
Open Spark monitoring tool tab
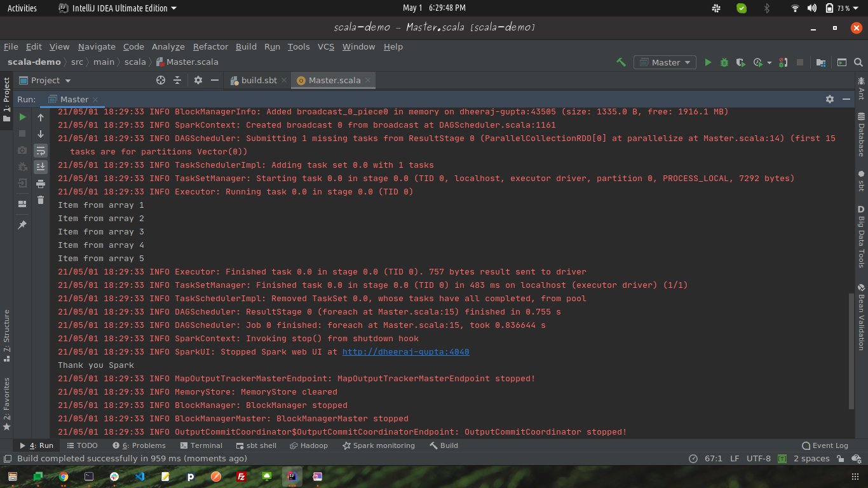(379, 445)
